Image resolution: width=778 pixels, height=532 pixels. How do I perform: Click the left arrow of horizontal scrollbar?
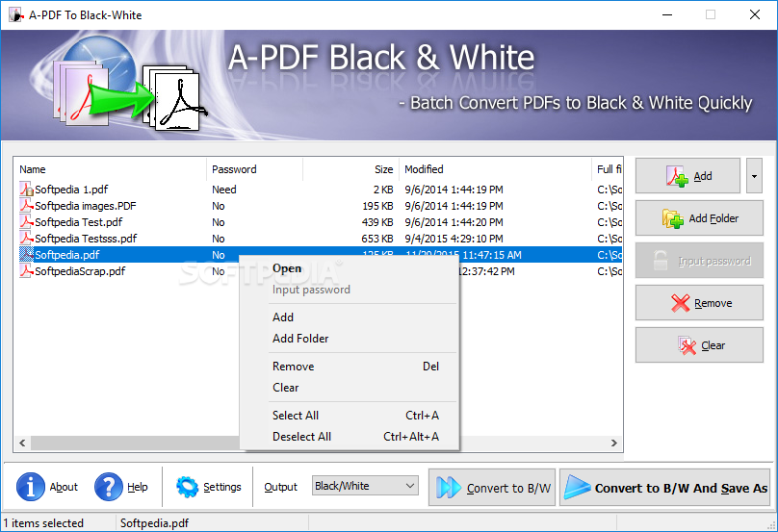coord(22,443)
